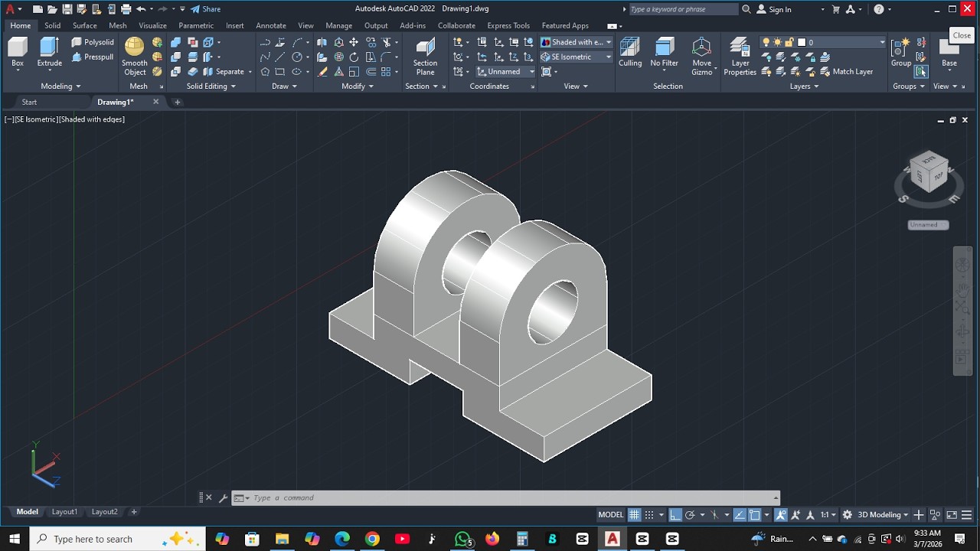Toggle Object snap tracking in status bar
Image resolution: width=980 pixels, height=551 pixels.
[x=739, y=514]
